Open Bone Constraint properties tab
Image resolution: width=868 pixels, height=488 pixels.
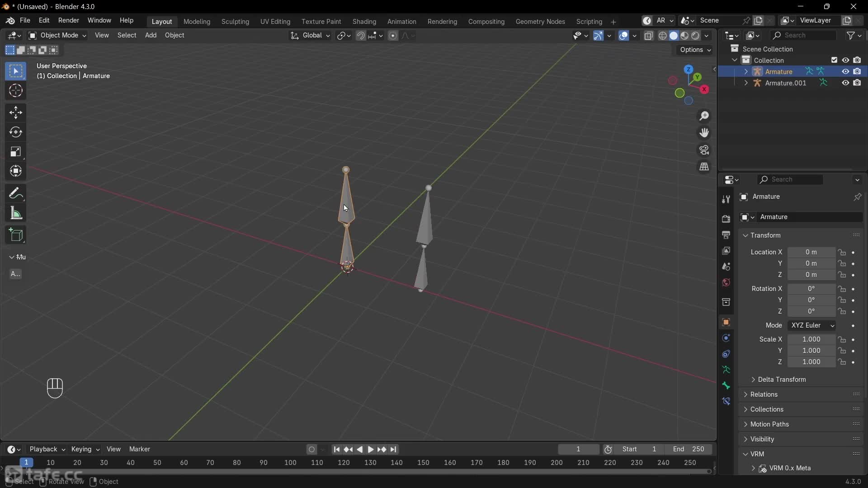[726, 401]
